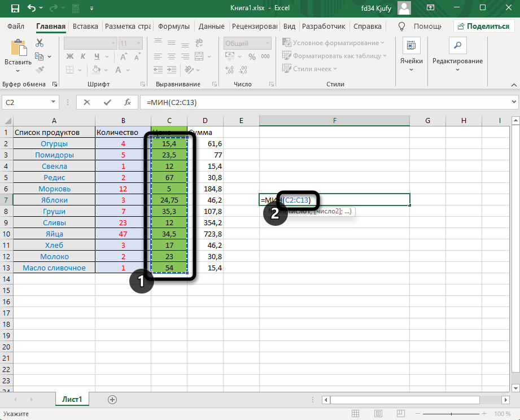The image size is (520, 420).
Task: Select the Format Painter brush icon
Action: 40,69
